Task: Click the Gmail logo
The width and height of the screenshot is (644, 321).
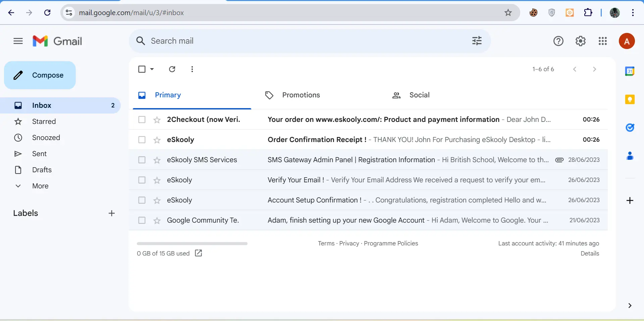Action: tap(57, 41)
